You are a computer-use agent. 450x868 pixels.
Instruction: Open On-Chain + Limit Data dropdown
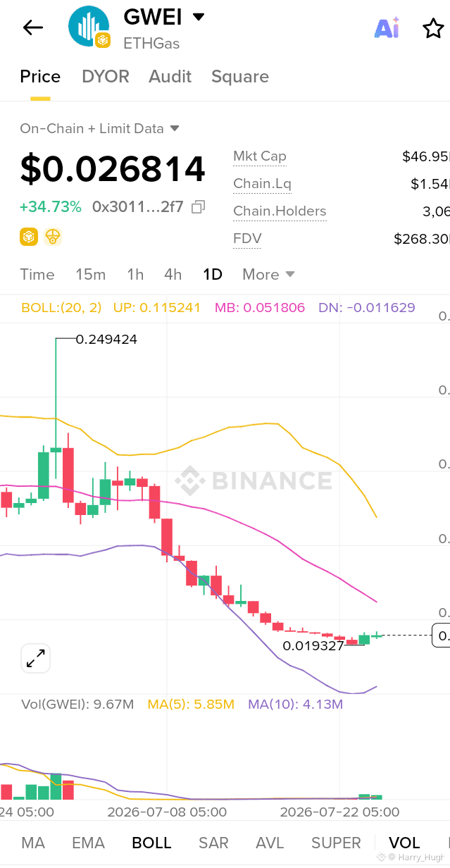tap(99, 128)
